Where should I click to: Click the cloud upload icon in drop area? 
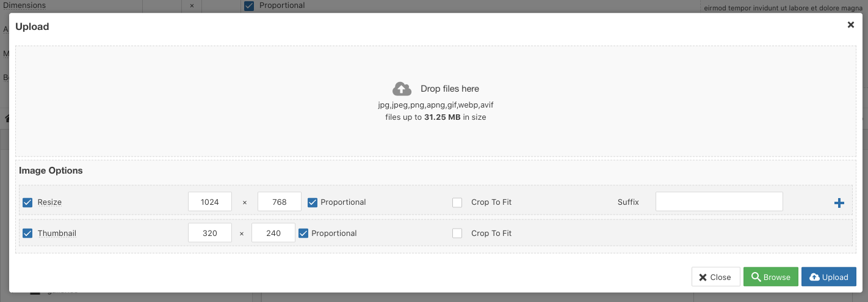click(401, 89)
